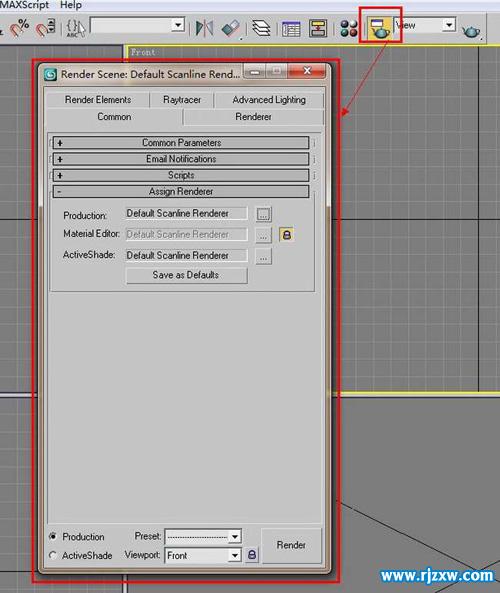
Task: Click the Edit Named Selection Sets icon
Action: click(75, 28)
